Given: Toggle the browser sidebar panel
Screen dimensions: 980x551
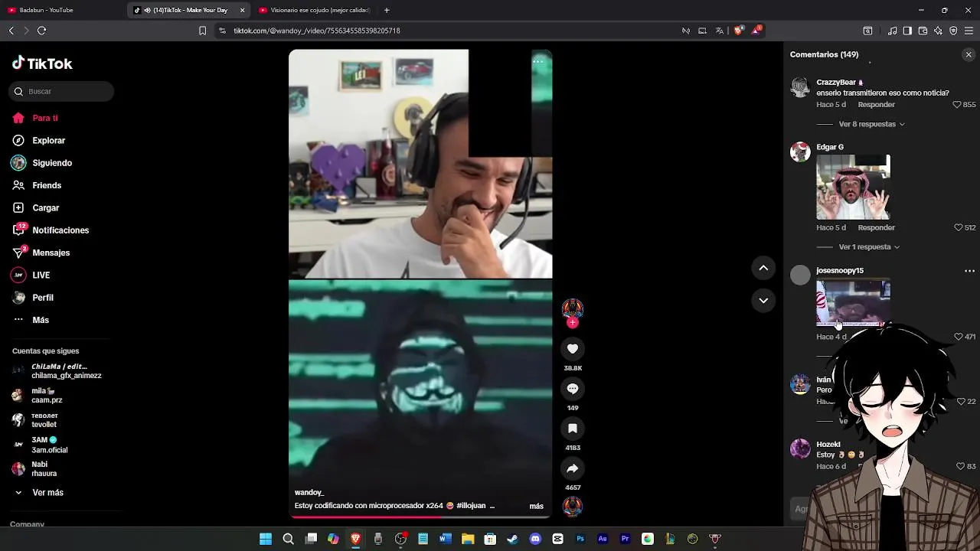Looking at the screenshot, I should [x=907, y=31].
